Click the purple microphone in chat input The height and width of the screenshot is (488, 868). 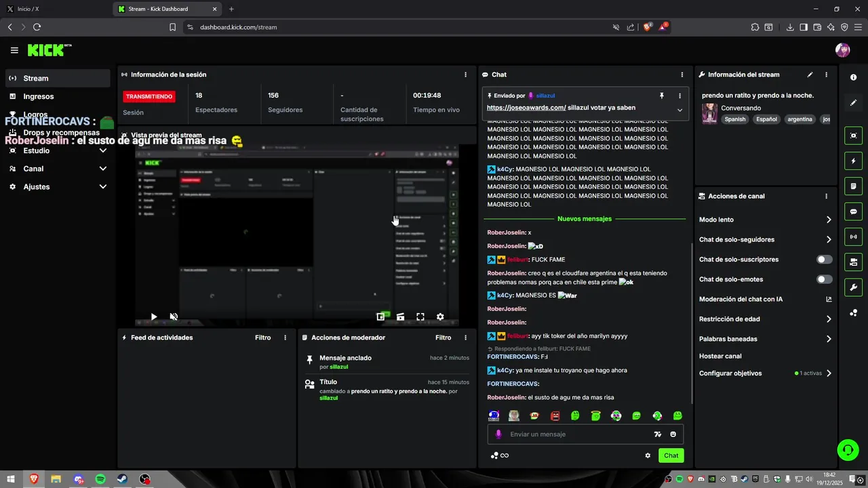pyautogui.click(x=498, y=434)
